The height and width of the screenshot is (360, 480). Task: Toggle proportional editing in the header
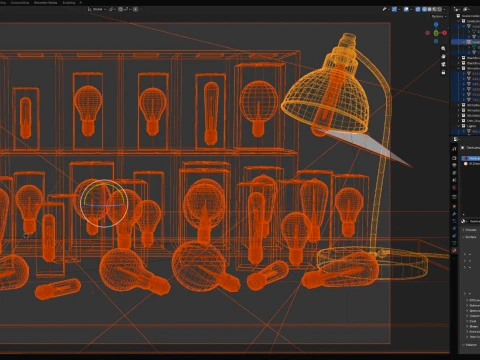pyautogui.click(x=135, y=9)
